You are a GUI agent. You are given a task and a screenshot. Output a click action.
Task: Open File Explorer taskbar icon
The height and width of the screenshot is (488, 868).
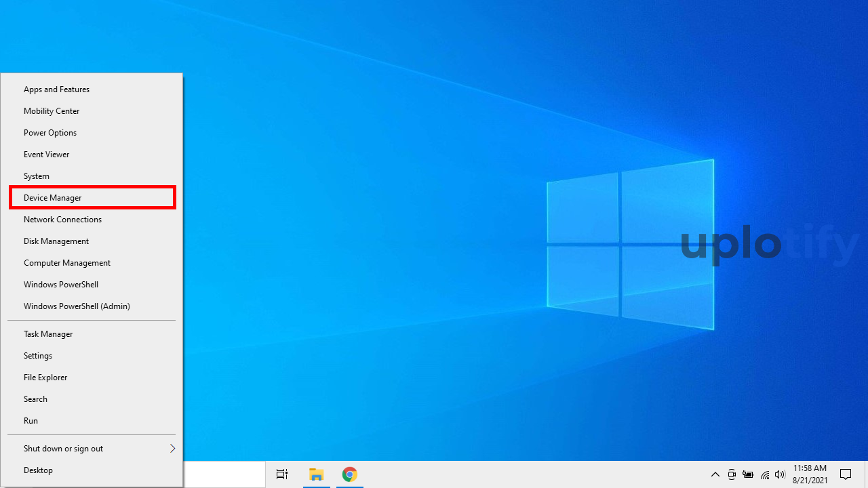316,474
